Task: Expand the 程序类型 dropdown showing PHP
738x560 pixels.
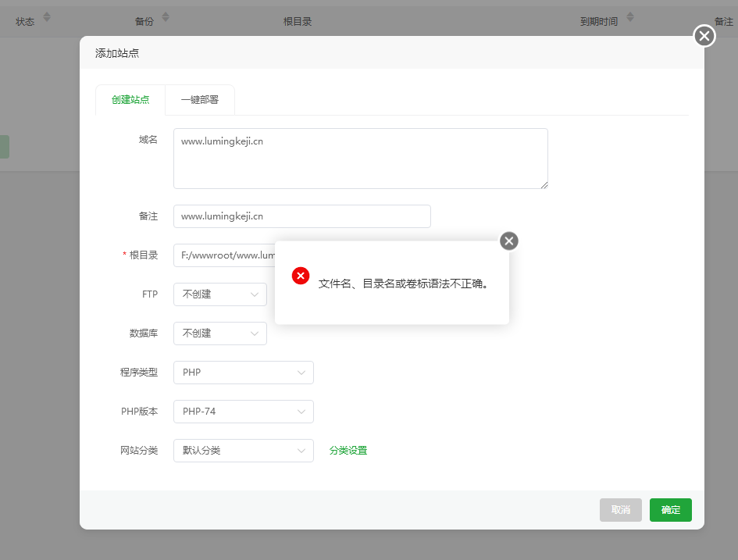Action: coord(243,373)
